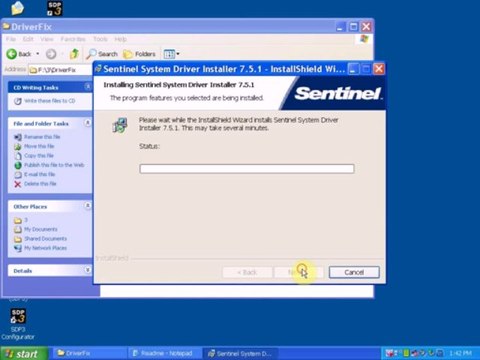Minimize the Sentinel installer window
Screen dimensions: 480x360
354,69
